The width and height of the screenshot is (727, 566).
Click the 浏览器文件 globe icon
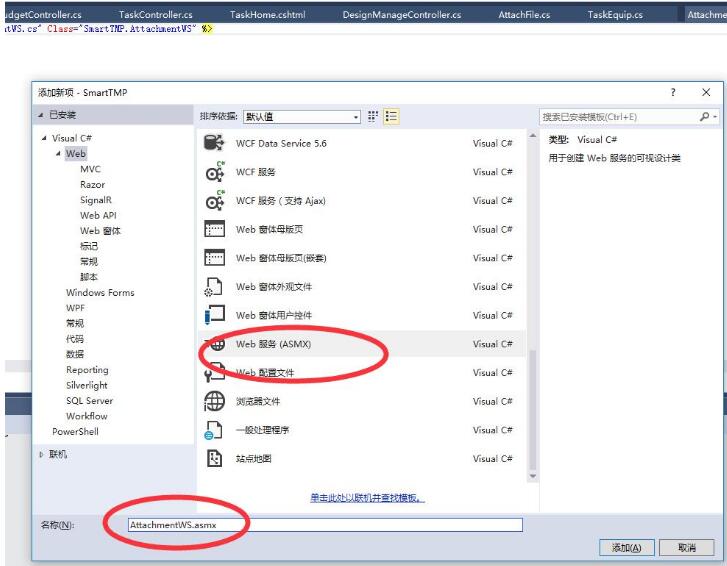tap(215, 401)
